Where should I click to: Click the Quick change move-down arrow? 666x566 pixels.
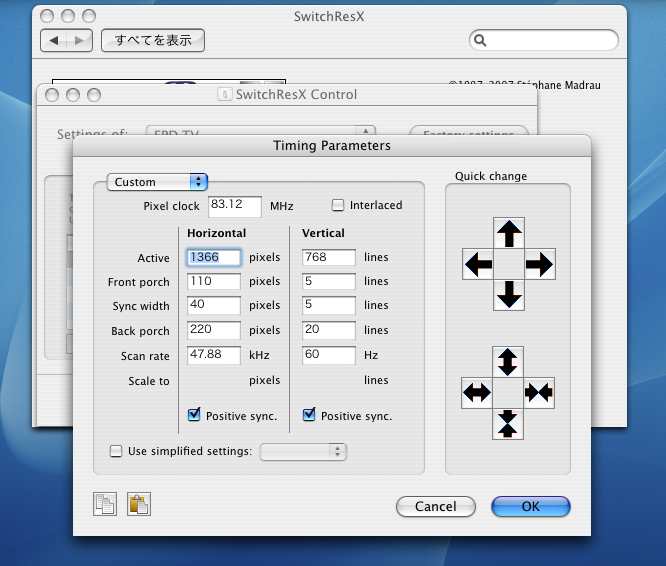[x=509, y=295]
